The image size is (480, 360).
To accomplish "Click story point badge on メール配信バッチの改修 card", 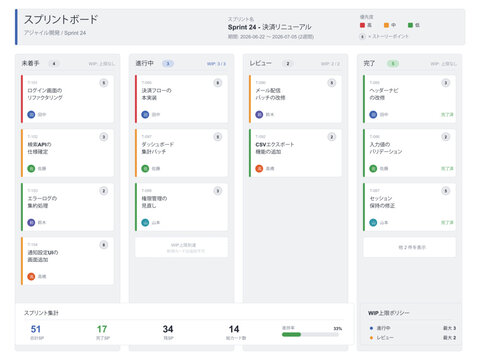I will tap(332, 83).
